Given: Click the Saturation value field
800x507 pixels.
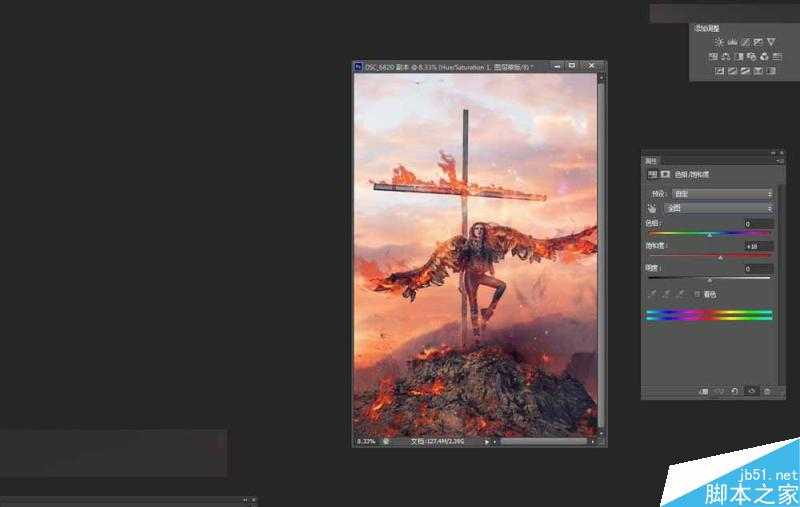Looking at the screenshot, I should click(757, 246).
